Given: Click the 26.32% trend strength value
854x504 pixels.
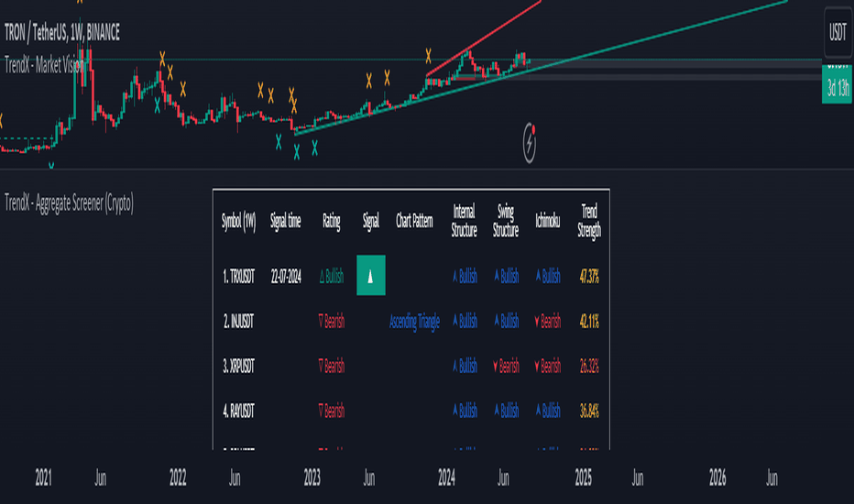Looking at the screenshot, I should [x=589, y=367].
